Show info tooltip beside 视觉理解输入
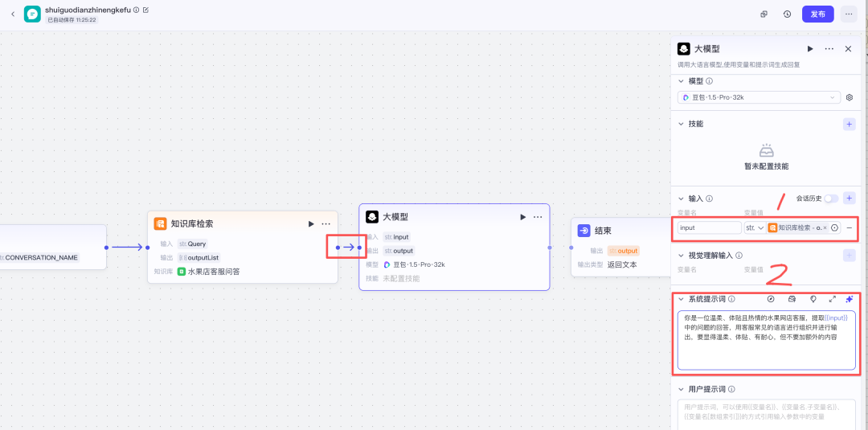Viewport: 868px width, 430px height. tap(739, 255)
